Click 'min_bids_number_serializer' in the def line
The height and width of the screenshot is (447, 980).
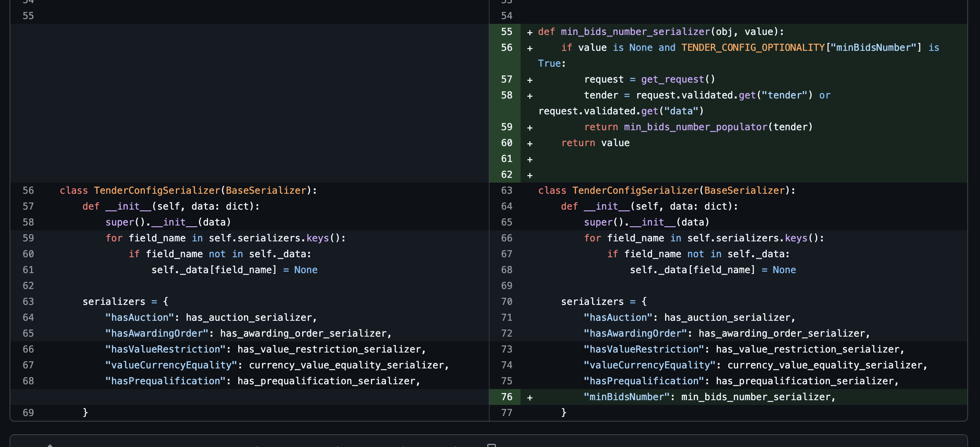pos(635,32)
